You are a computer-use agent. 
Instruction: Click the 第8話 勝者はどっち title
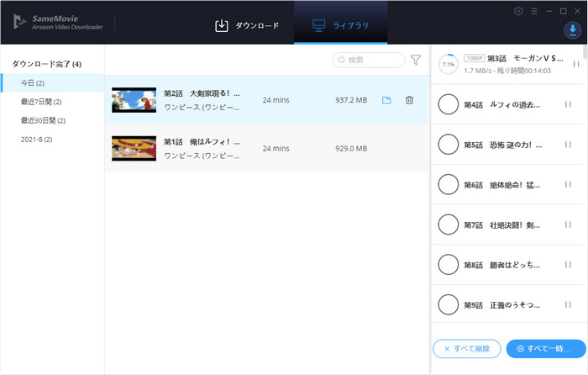(501, 265)
